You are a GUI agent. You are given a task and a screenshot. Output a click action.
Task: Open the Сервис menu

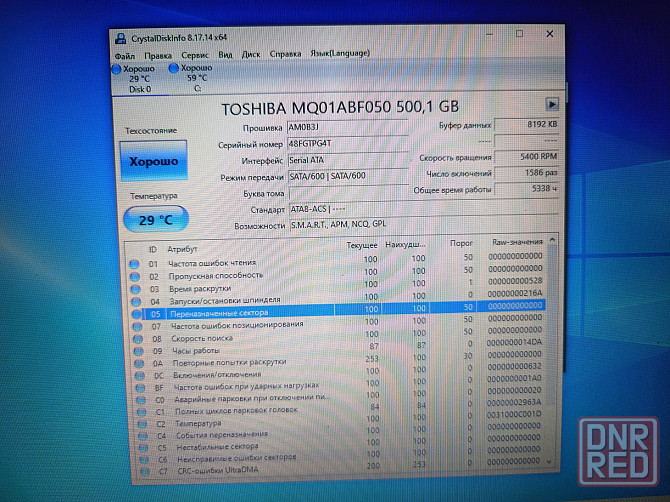click(195, 55)
